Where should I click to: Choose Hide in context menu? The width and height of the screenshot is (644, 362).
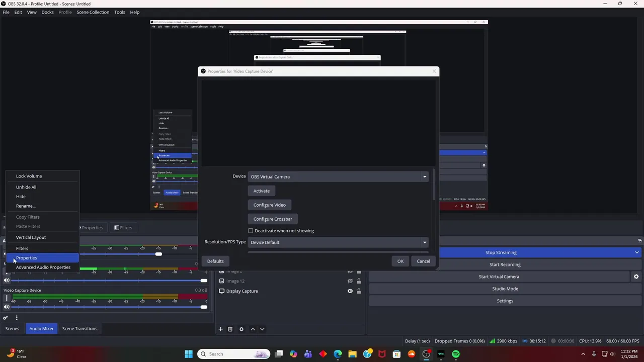[x=42, y=197]
